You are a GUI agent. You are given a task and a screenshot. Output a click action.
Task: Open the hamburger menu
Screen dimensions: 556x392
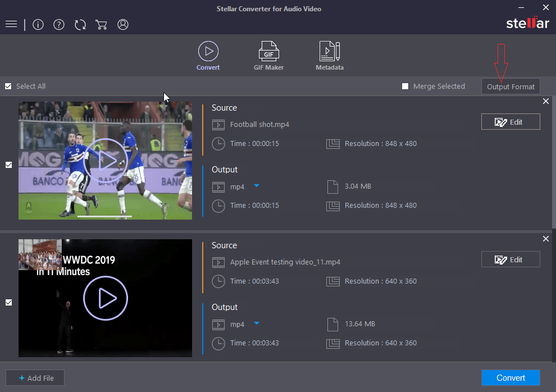tap(11, 24)
